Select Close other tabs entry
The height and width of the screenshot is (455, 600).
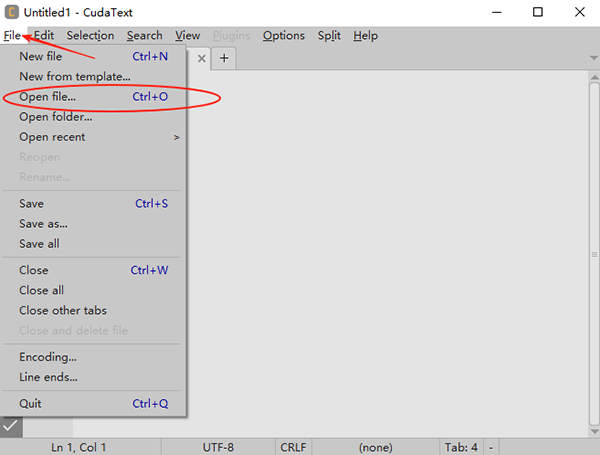93,310
